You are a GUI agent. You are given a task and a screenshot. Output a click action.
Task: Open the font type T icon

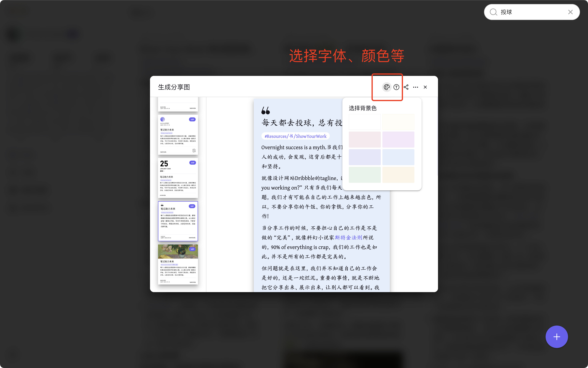pos(396,87)
